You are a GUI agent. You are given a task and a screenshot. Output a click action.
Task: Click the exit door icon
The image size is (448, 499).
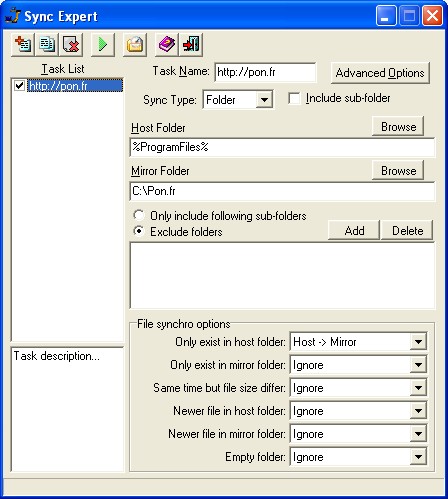coord(191,44)
